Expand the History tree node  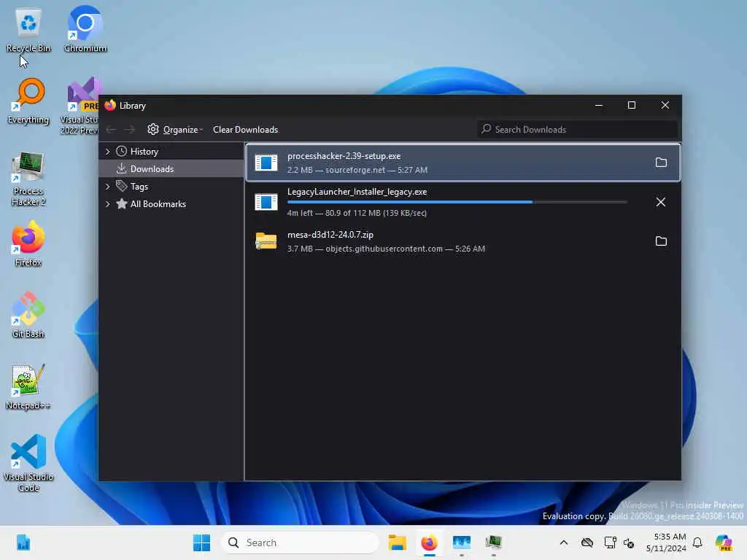click(108, 152)
